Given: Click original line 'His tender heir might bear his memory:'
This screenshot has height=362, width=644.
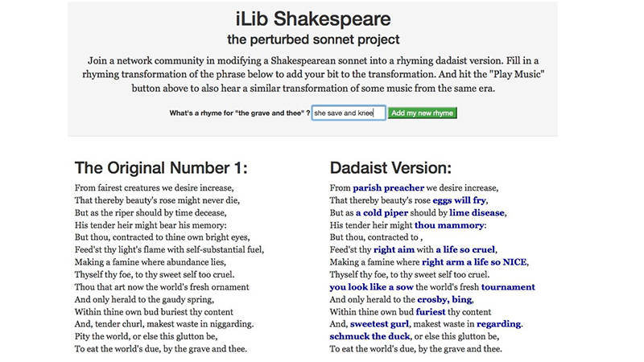Looking at the screenshot, I should pyautogui.click(x=151, y=225).
